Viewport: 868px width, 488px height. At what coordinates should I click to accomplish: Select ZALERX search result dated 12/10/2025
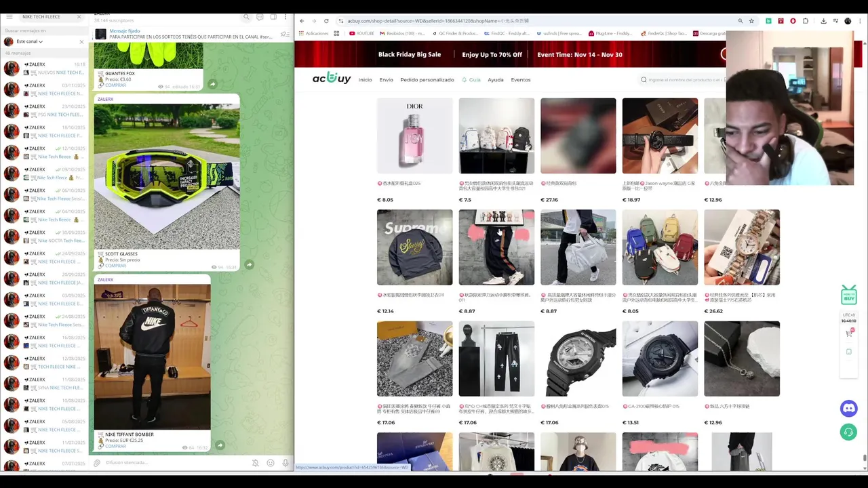click(45, 152)
